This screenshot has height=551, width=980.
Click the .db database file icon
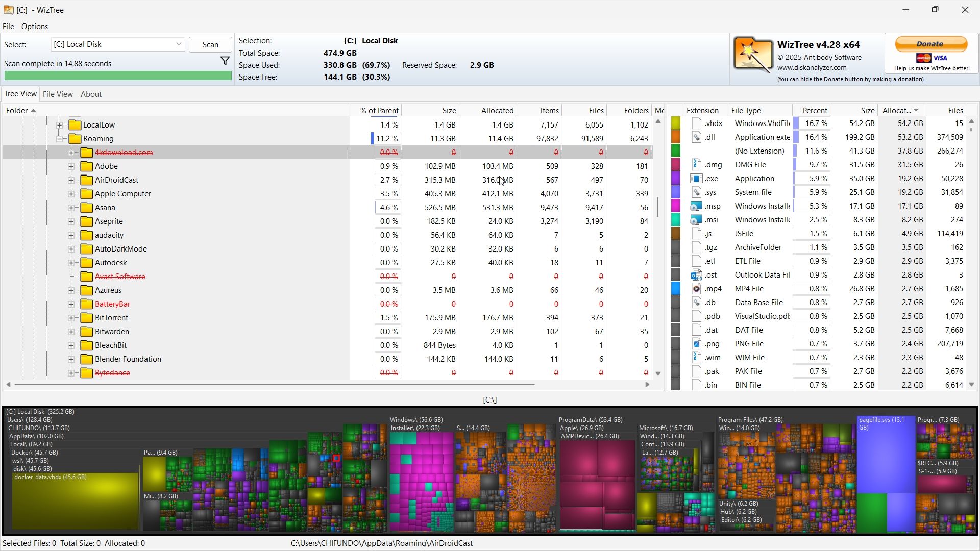coord(696,303)
